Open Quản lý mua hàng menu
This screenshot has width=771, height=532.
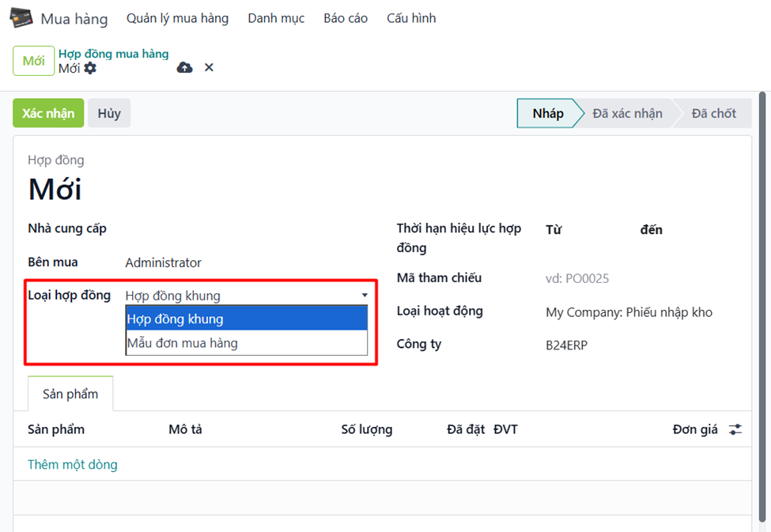point(177,18)
